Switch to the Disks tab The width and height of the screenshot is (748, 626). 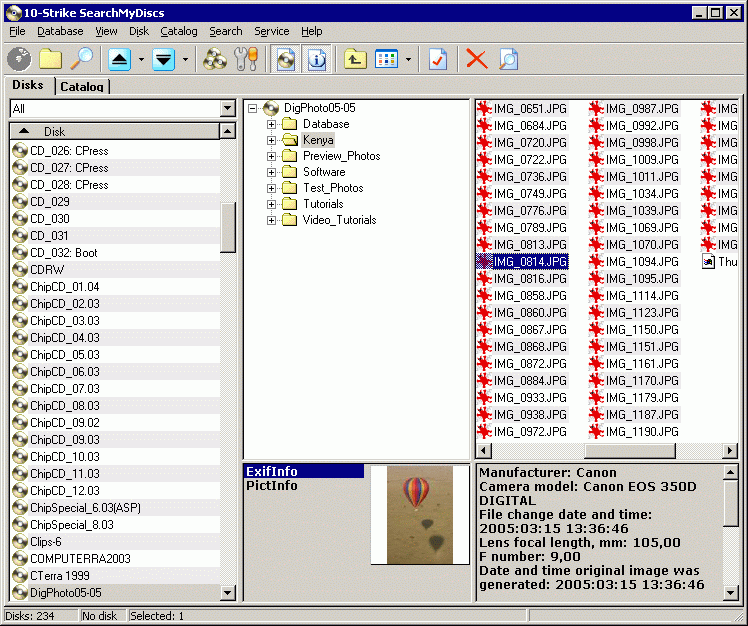[28, 85]
